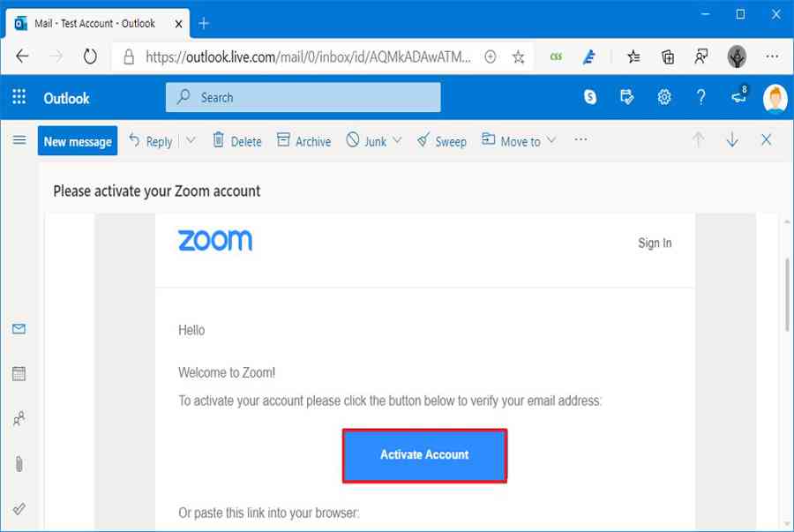This screenshot has width=794, height=532.
Task: Expand the Reply options dropdown arrow
Action: (191, 140)
